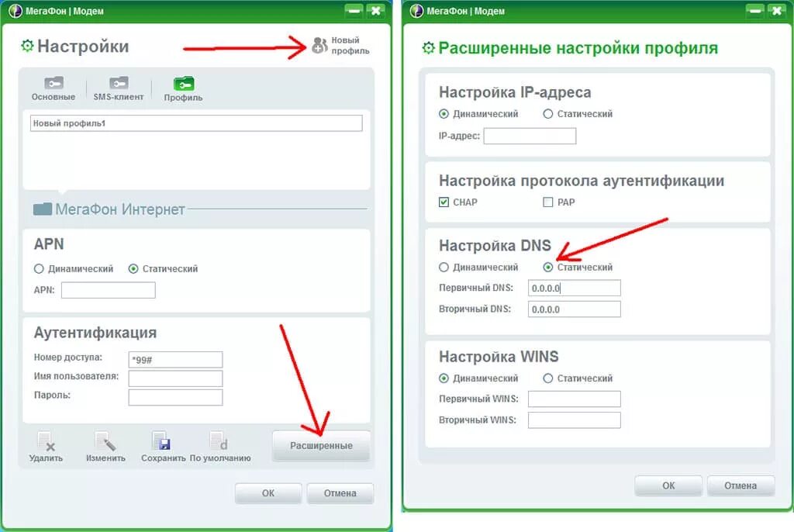Uncheck the CHAP authentication checkbox
This screenshot has width=794, height=532.
point(444,202)
